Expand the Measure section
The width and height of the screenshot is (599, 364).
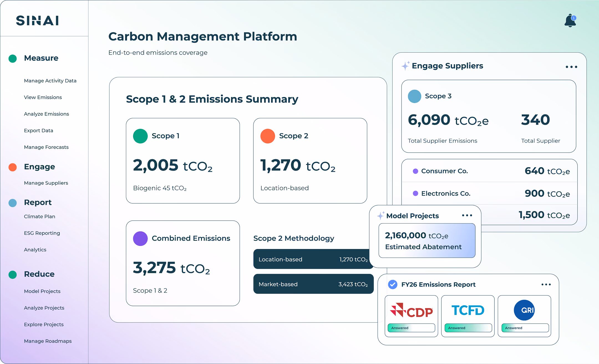click(41, 58)
